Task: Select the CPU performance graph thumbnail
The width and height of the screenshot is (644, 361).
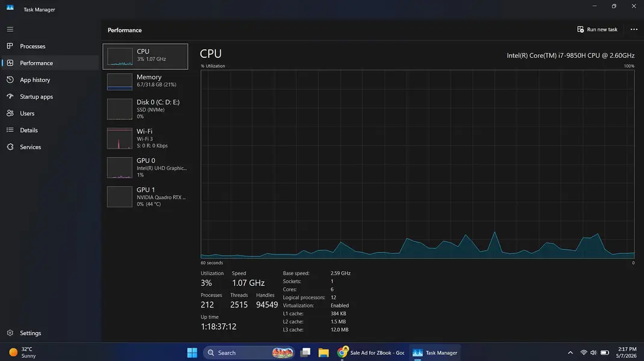Action: click(x=120, y=57)
